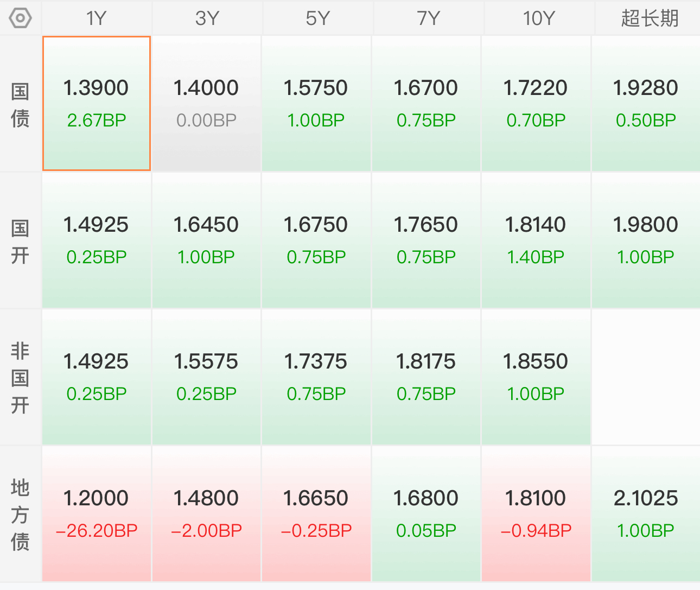Image resolution: width=700 pixels, height=590 pixels.
Task: Open the 国开 3Y cell showing 1.6450
Action: pos(207,240)
